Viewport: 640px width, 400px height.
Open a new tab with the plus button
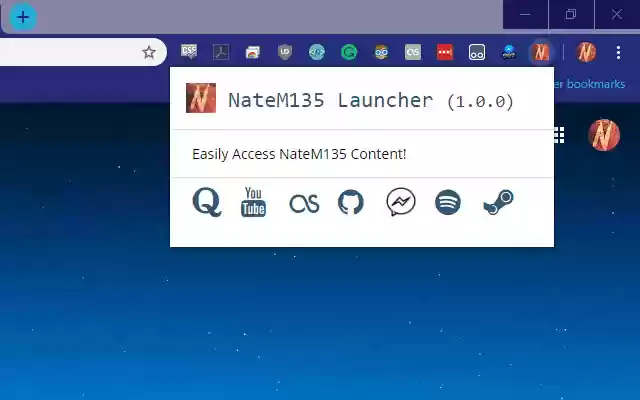tap(23, 17)
